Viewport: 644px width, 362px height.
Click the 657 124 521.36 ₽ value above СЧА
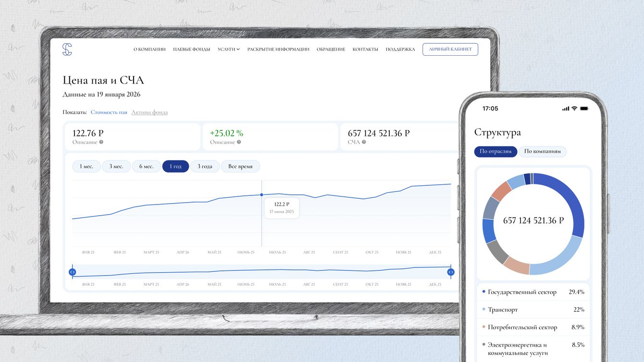379,133
